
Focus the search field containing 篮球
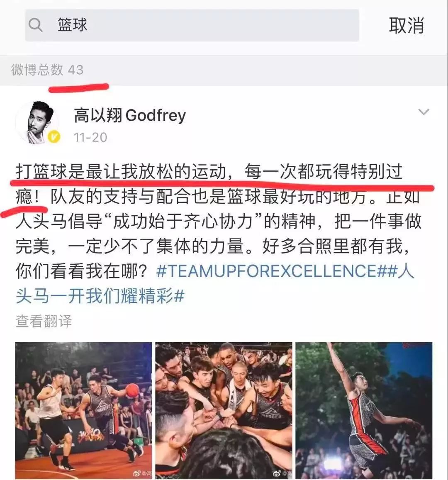[x=192, y=25]
